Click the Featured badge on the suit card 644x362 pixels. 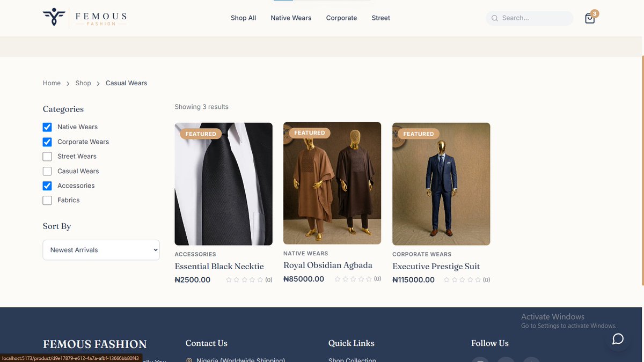[x=419, y=134]
